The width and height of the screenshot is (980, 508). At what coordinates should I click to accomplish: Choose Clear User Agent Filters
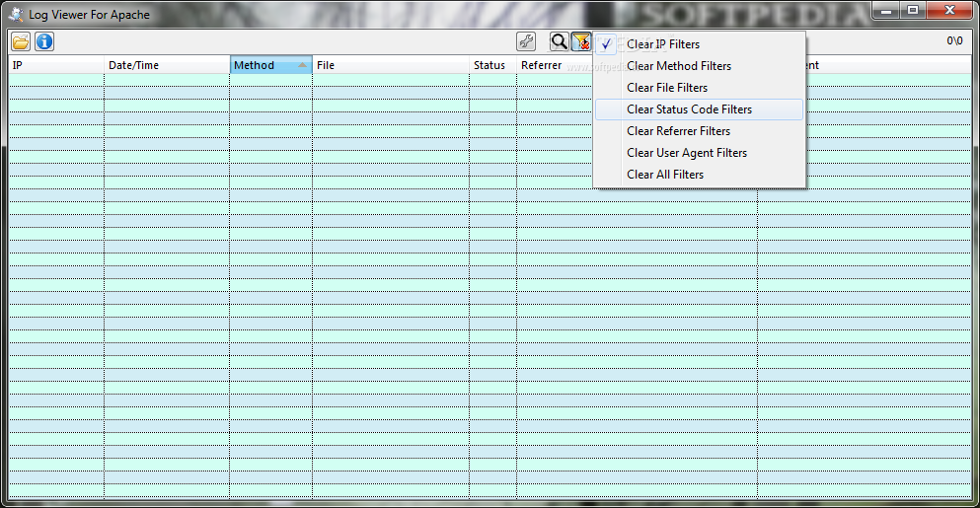[699, 153]
